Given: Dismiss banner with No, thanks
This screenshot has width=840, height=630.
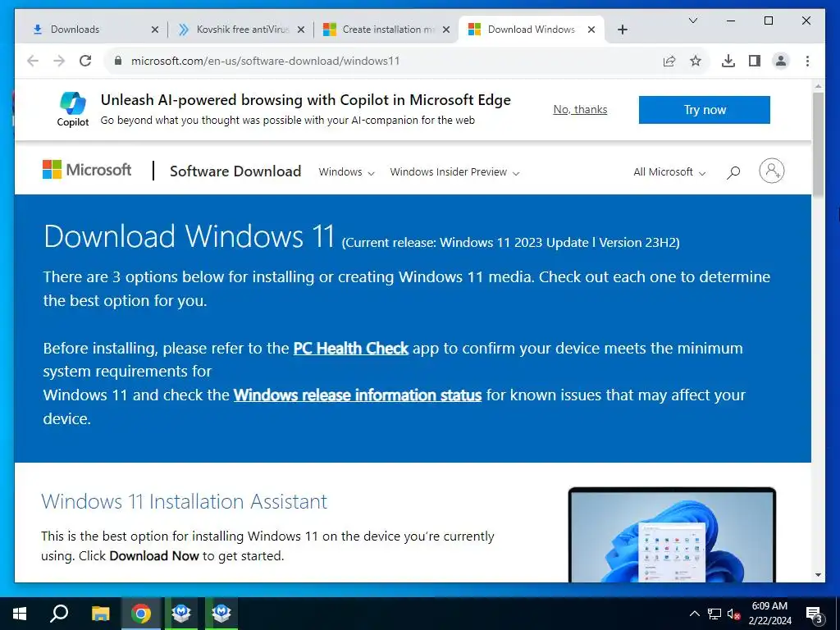Looking at the screenshot, I should click(x=580, y=109).
